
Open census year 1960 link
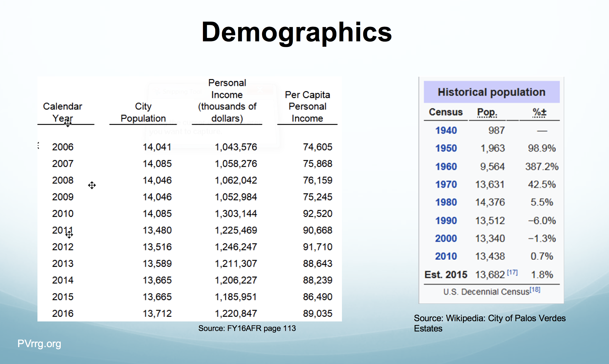(x=446, y=167)
